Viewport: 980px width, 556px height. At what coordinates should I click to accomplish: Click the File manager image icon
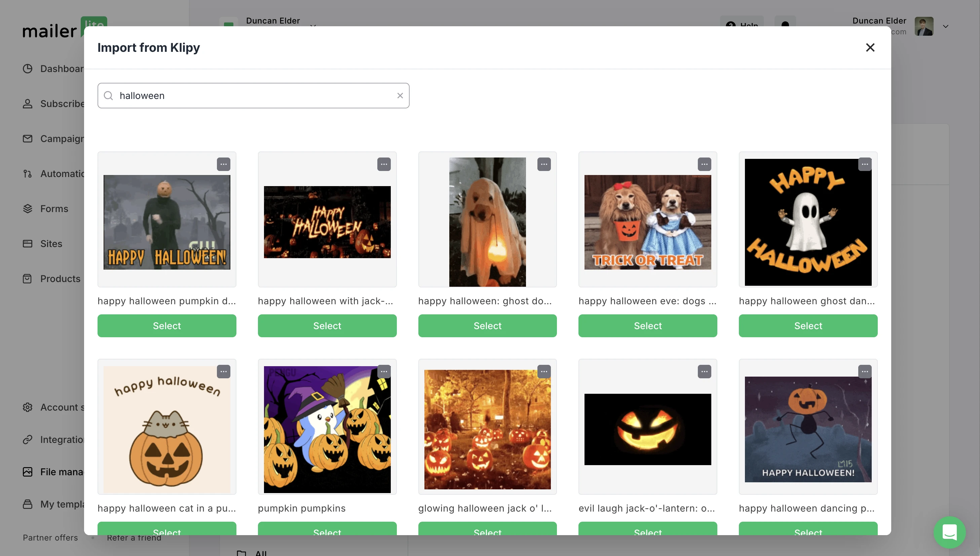[x=28, y=472]
